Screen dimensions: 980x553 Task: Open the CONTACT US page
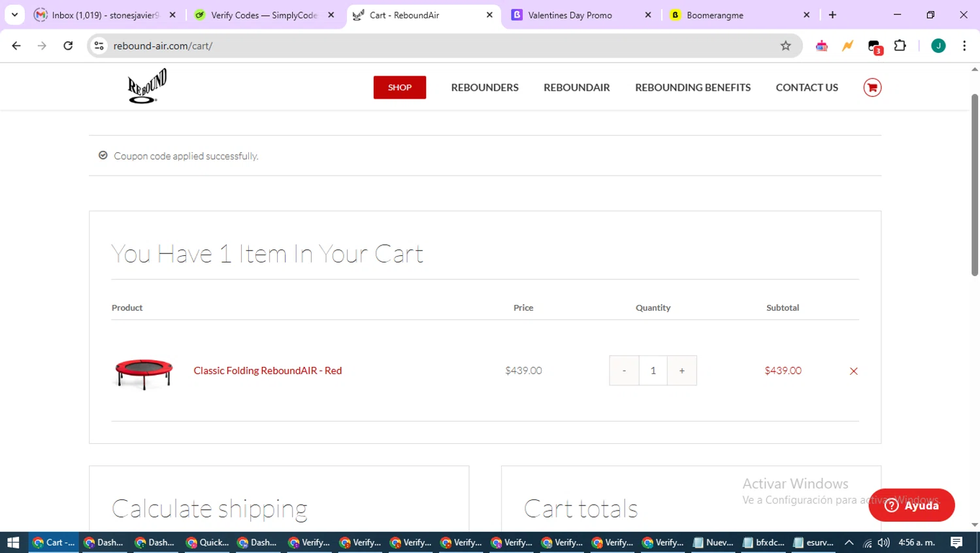(x=807, y=87)
